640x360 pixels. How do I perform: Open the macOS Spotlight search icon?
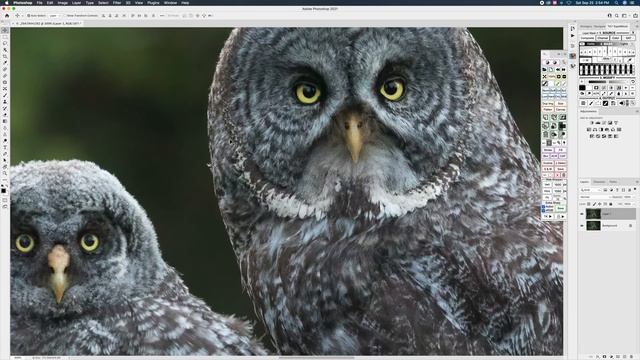(616, 3)
